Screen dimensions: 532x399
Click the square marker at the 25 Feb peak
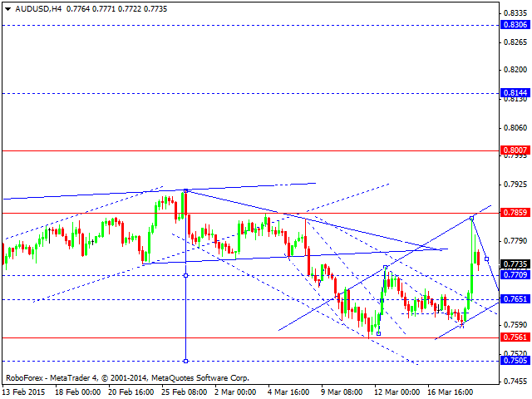[185, 190]
